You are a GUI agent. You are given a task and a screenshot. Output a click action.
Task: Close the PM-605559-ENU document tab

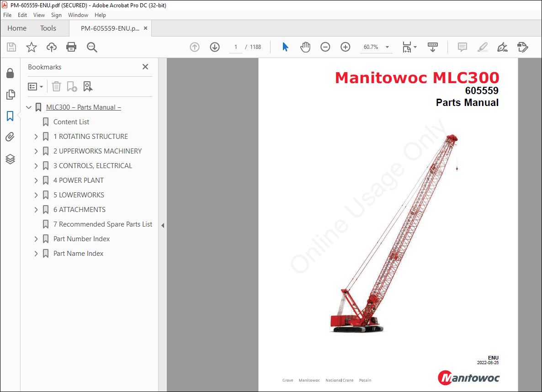click(145, 28)
